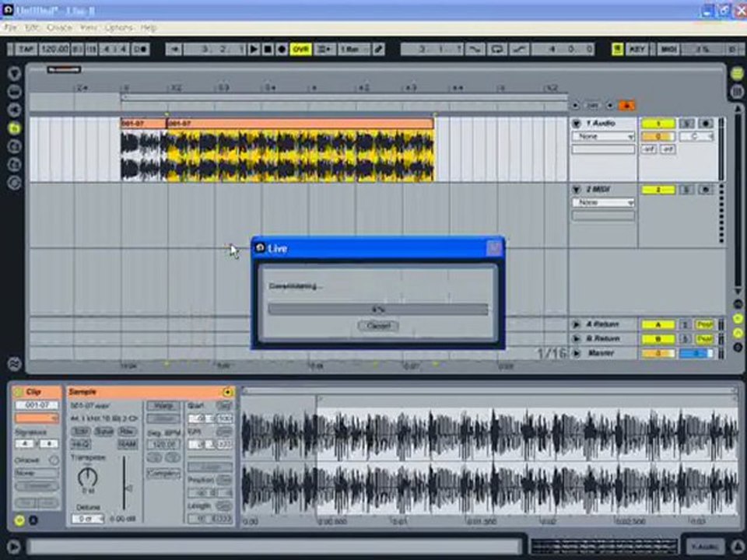This screenshot has width=747, height=560.
Task: Toggle the OVR overdub button
Action: point(300,49)
